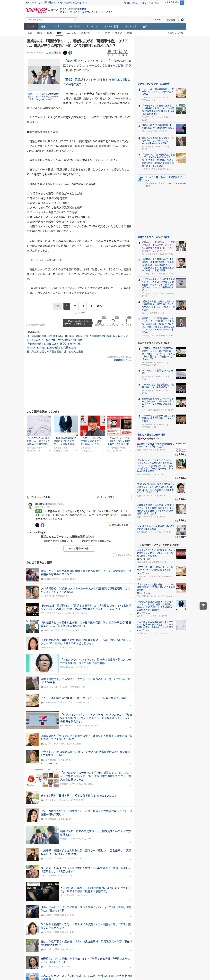Share the expert comment on X
The height and width of the screenshot is (980, 210).
(37, 525)
